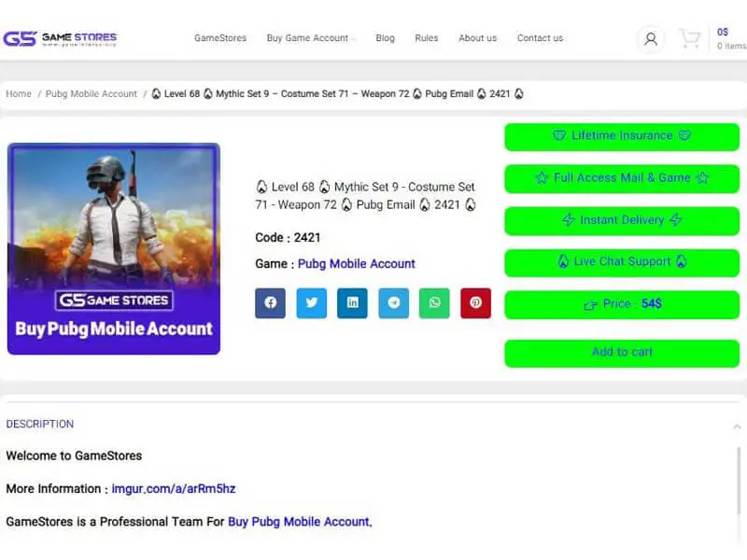Share the account page on LinkedIn
Image resolution: width=747 pixels, height=560 pixels.
[352, 302]
